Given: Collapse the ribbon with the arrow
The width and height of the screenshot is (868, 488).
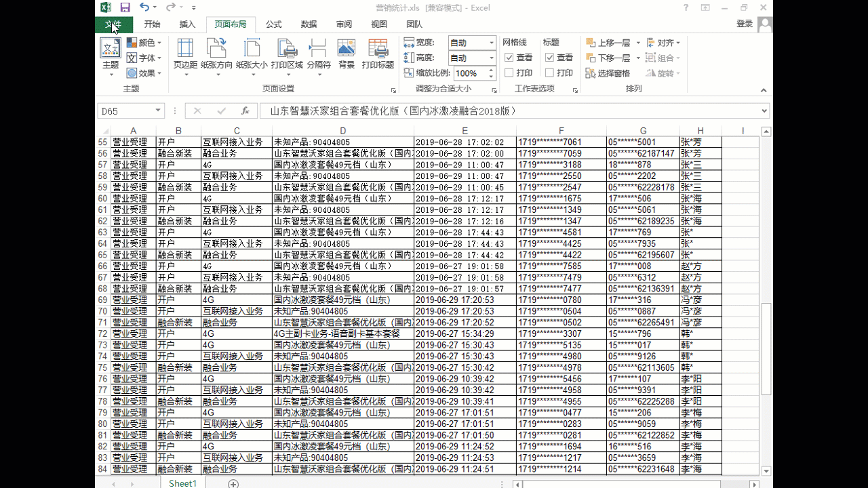Looking at the screenshot, I should tap(764, 90).
